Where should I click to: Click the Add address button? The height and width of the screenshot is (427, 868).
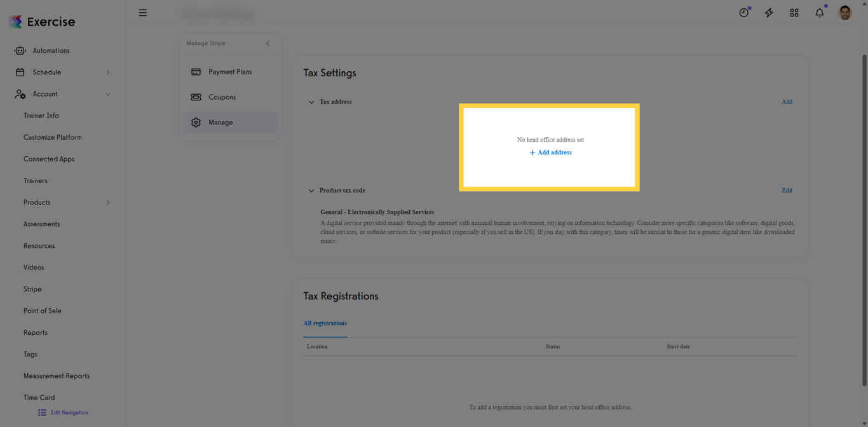point(550,152)
